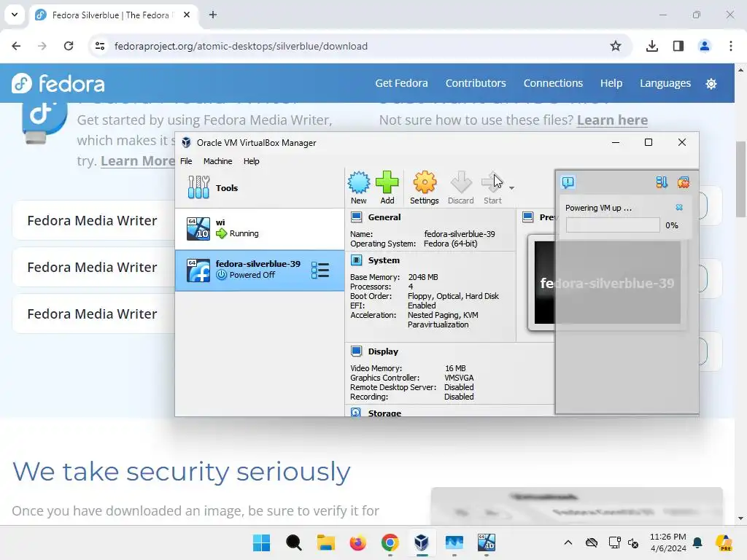Open Get Fedora navigation item
This screenshot has width=747, height=560.
pyautogui.click(x=401, y=83)
